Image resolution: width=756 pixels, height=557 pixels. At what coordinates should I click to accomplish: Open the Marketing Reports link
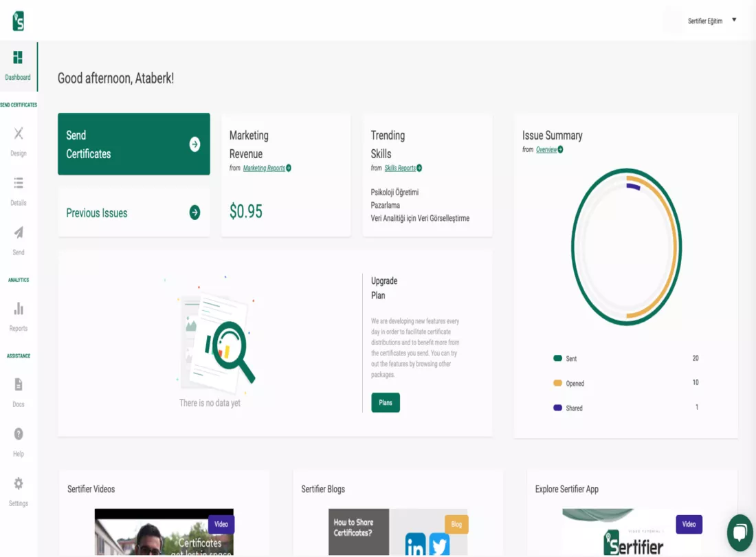point(264,168)
